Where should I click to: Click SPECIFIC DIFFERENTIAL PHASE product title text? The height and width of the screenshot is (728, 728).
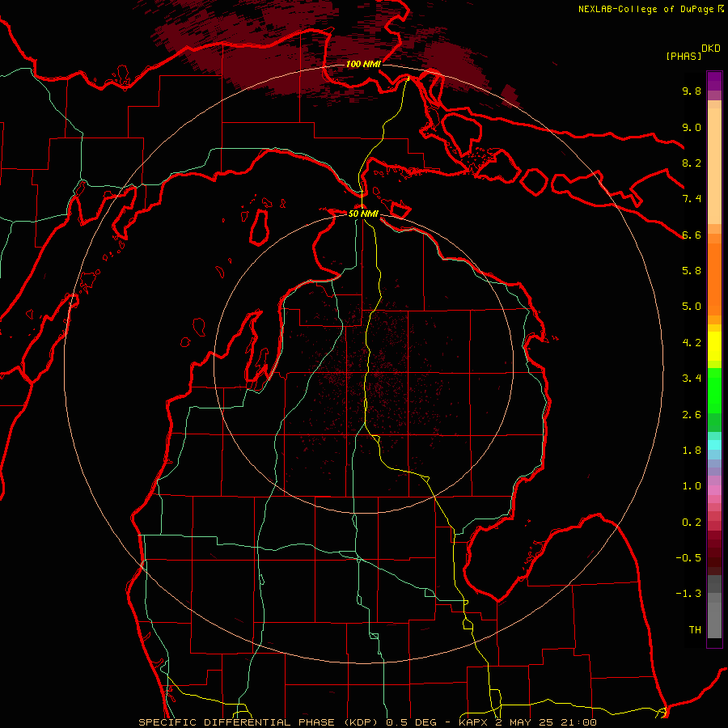pos(236,722)
